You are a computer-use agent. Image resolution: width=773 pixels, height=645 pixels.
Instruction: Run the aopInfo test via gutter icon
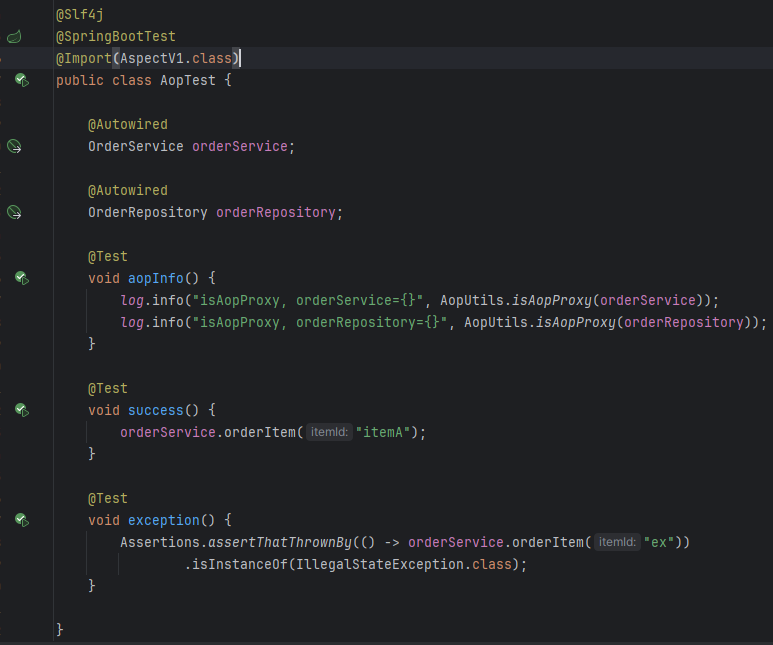[x=22, y=278]
